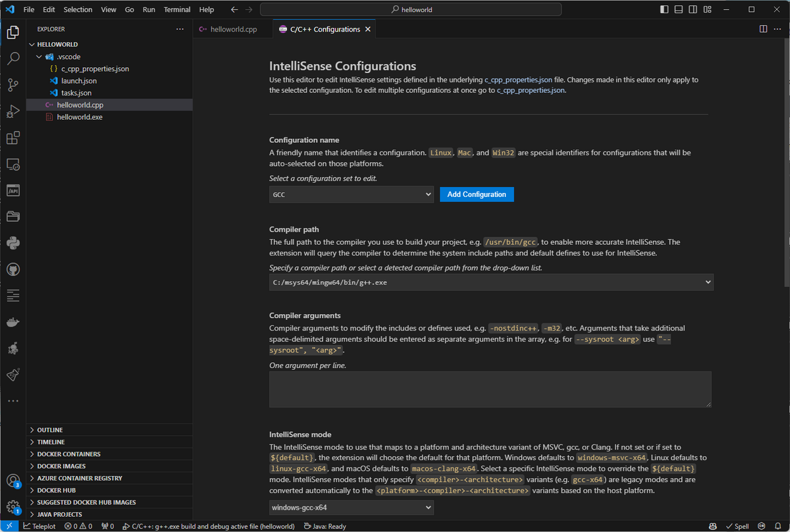Open the configuration name GCC dropdown
The height and width of the screenshot is (532, 790).
(x=352, y=194)
